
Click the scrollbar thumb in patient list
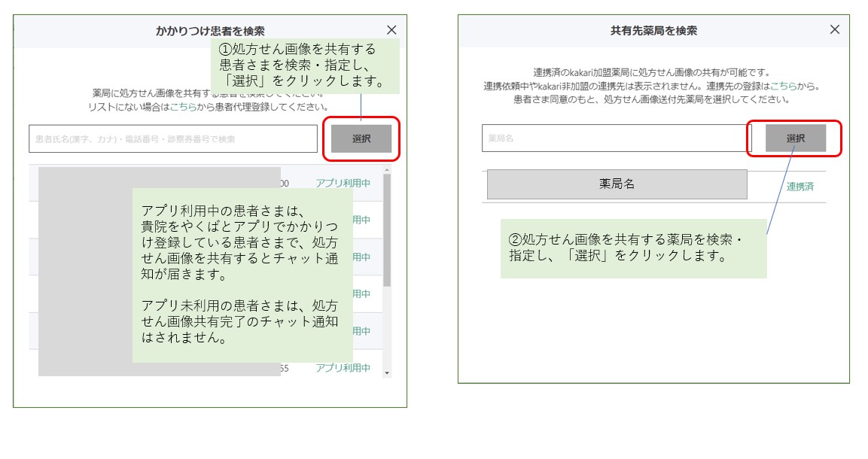[x=387, y=230]
